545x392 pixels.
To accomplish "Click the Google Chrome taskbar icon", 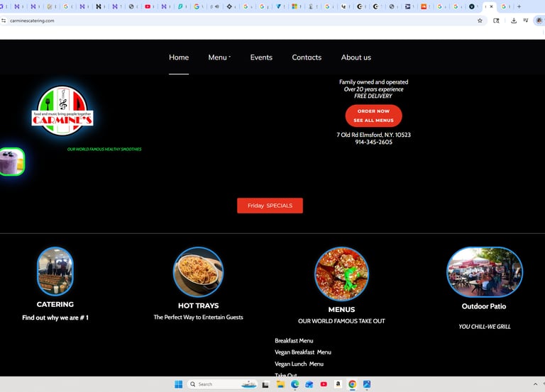I will [x=353, y=384].
